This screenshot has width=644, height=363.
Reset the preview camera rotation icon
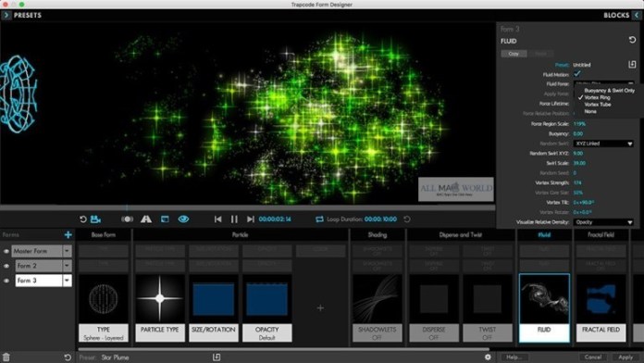pyautogui.click(x=83, y=219)
